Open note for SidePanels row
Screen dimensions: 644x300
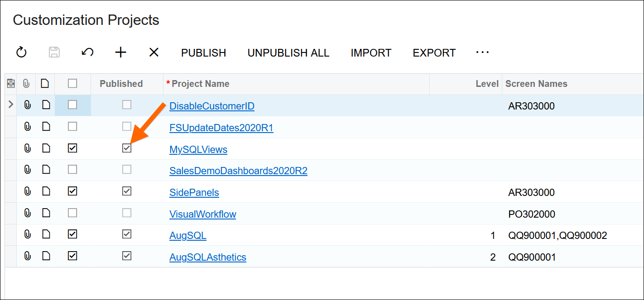46,191
